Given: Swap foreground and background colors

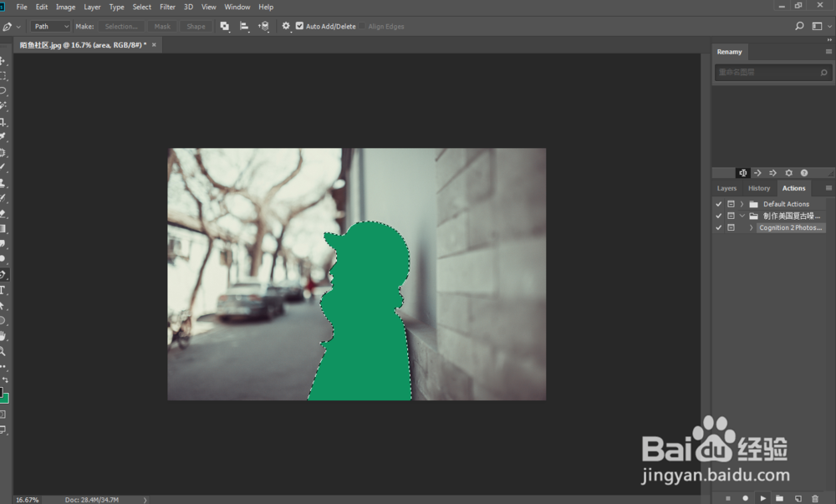Looking at the screenshot, I should click(5, 379).
